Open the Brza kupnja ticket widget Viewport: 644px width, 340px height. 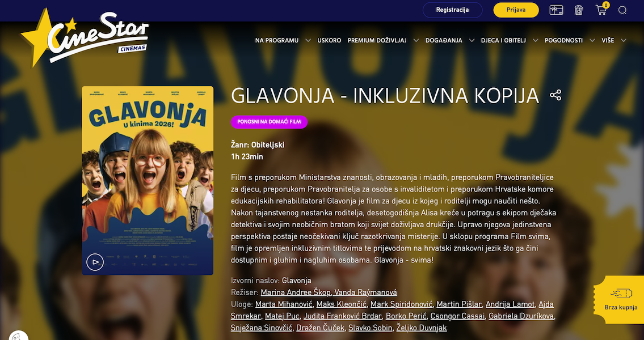tap(619, 299)
